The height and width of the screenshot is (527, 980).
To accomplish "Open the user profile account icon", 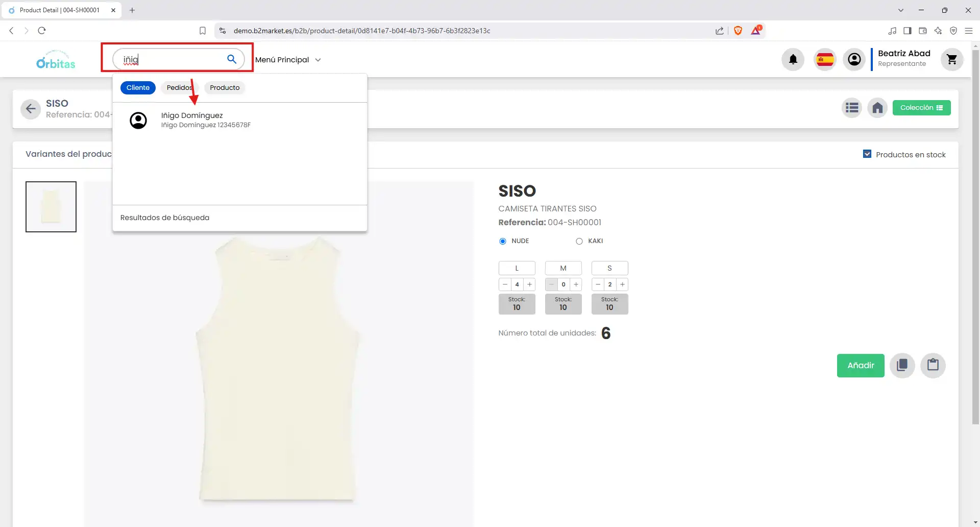I will tap(854, 59).
